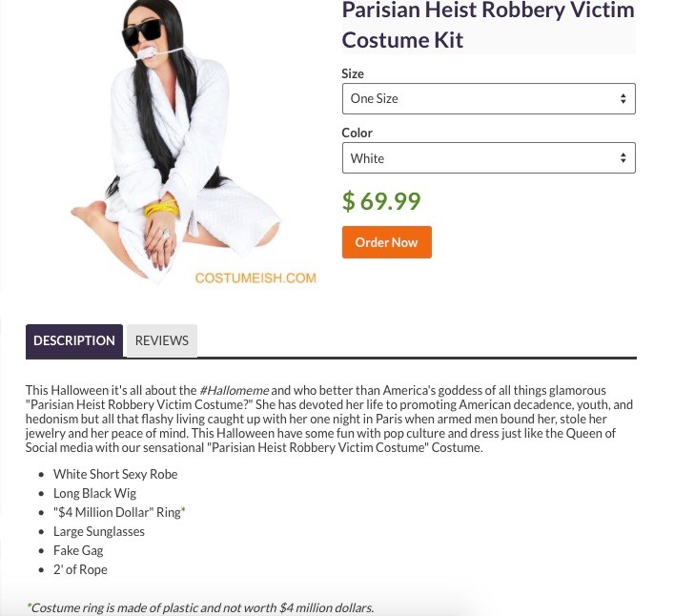Viewport: 674px width, 616px height.
Task: Click the "$4 Million Dollar" Ring list item
Action: pyautogui.click(x=117, y=512)
